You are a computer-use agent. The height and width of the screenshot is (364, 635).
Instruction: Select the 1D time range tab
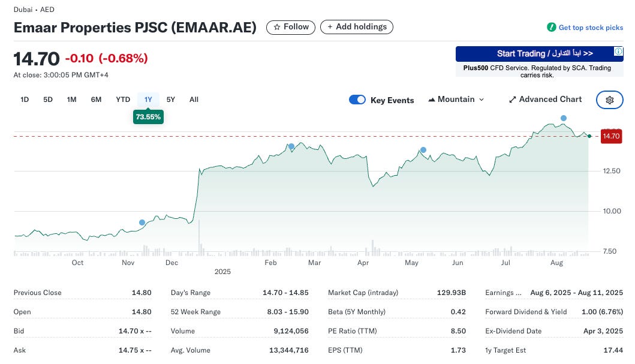point(25,100)
